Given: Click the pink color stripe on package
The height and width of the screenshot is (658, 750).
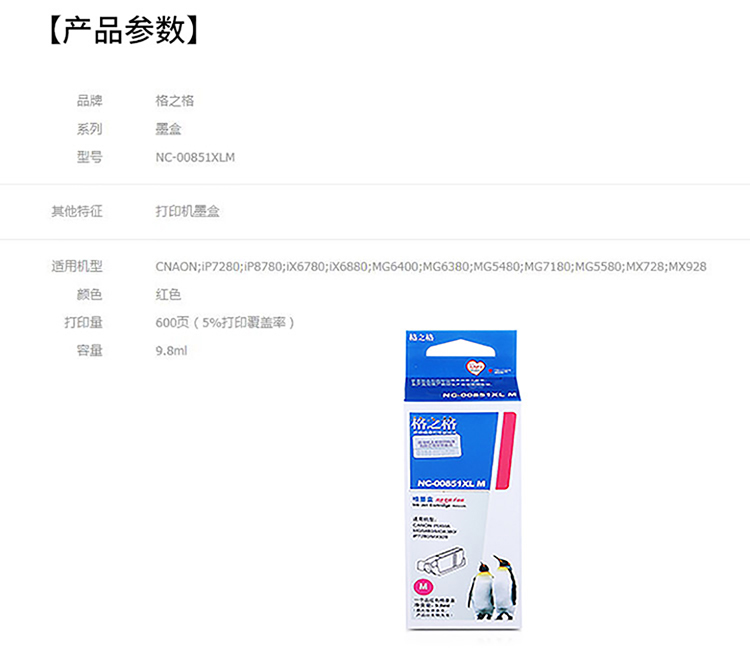Looking at the screenshot, I should pyautogui.click(x=506, y=450).
